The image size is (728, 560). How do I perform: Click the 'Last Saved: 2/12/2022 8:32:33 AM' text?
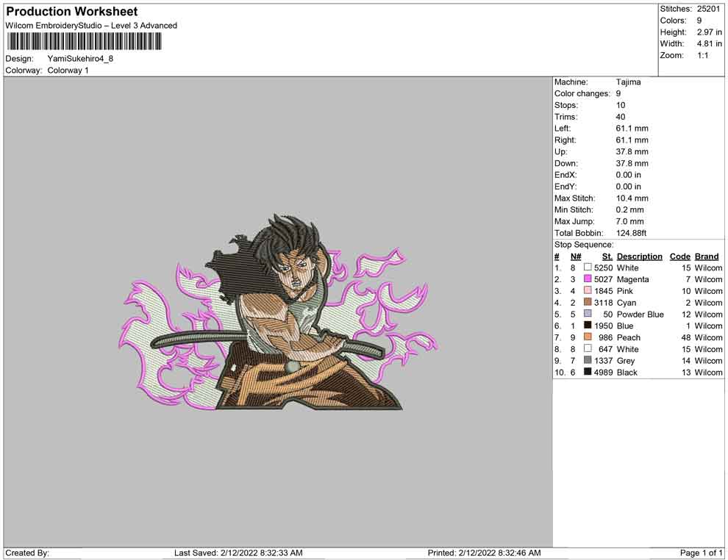point(239,553)
